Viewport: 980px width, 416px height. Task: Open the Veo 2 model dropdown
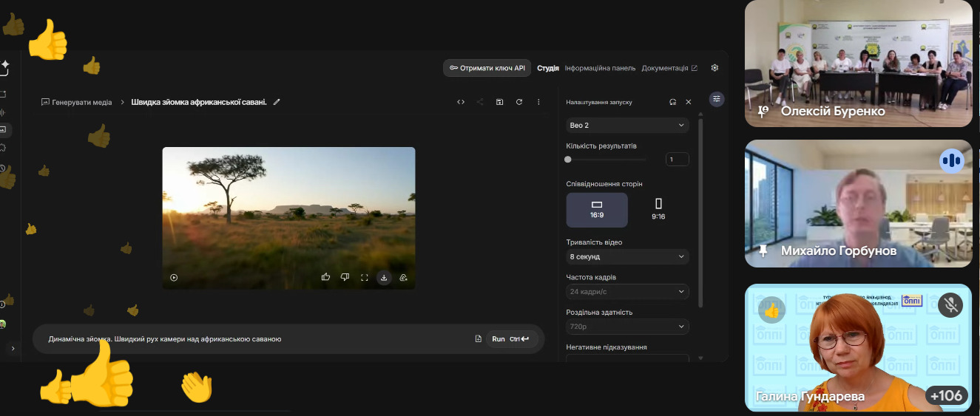[x=627, y=126]
